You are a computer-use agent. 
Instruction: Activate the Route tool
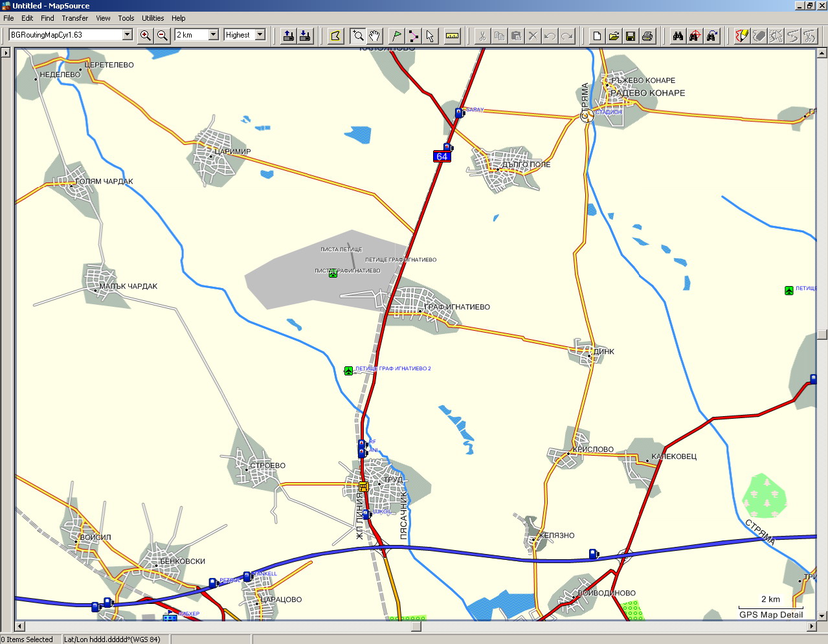click(x=413, y=36)
